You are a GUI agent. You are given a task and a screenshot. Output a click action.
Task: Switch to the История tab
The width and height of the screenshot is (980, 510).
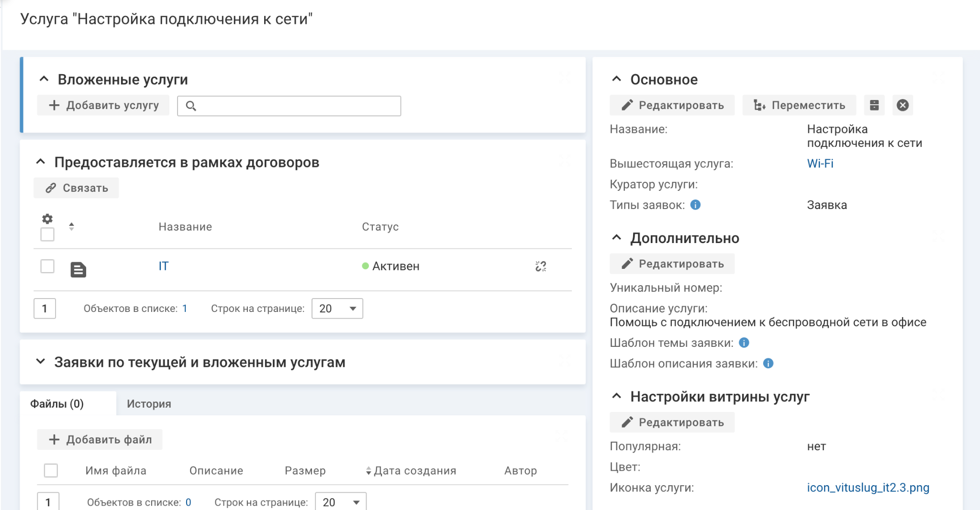point(149,404)
